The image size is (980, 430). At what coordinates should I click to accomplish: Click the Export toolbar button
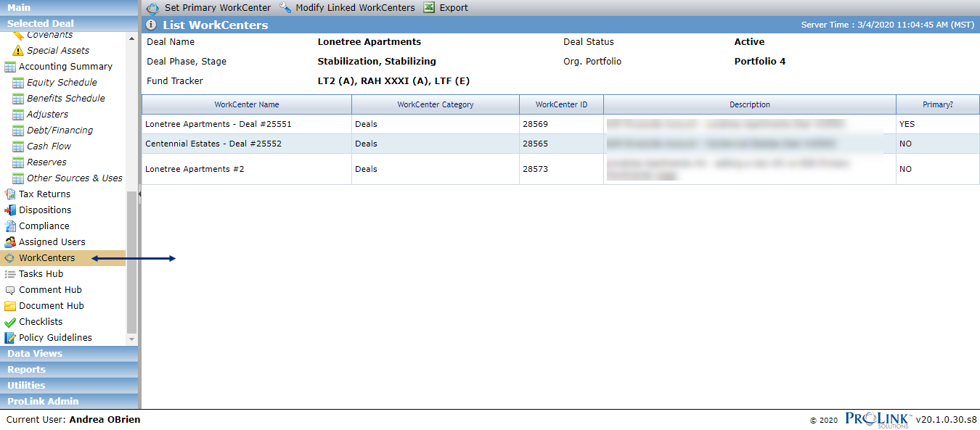446,8
